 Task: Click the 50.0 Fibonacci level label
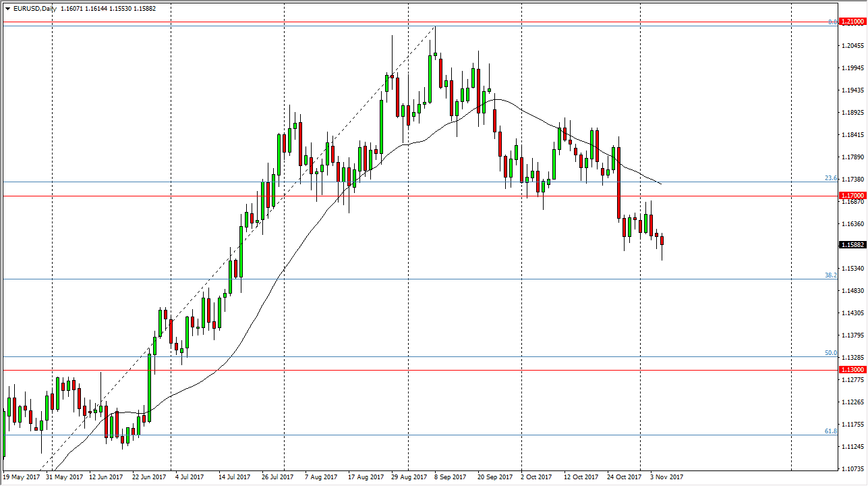(830, 352)
